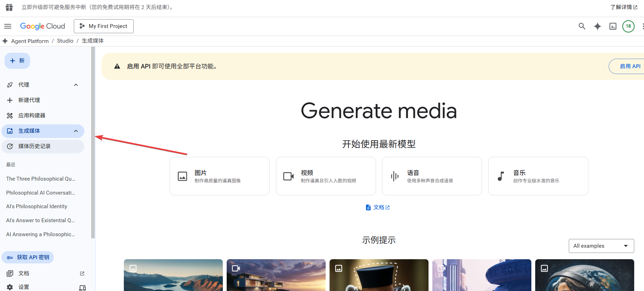Choose the 视频 model card
Viewport: 644px width, 291px height.
pyautogui.click(x=326, y=176)
